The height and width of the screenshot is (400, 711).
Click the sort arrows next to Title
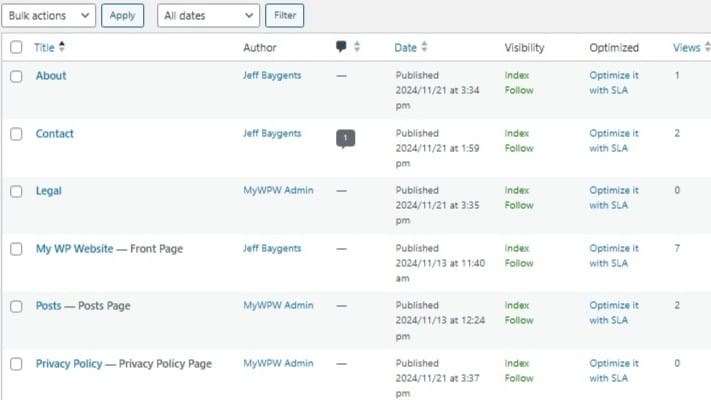click(x=62, y=47)
